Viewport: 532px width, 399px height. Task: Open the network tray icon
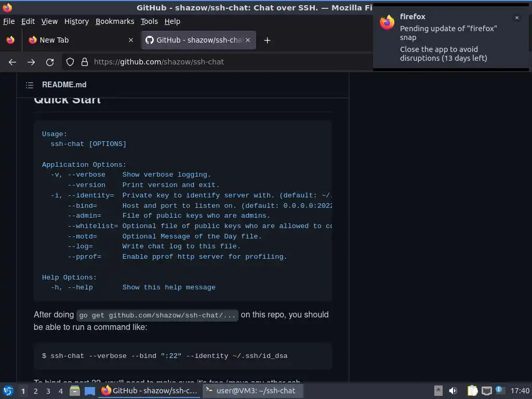487,391
